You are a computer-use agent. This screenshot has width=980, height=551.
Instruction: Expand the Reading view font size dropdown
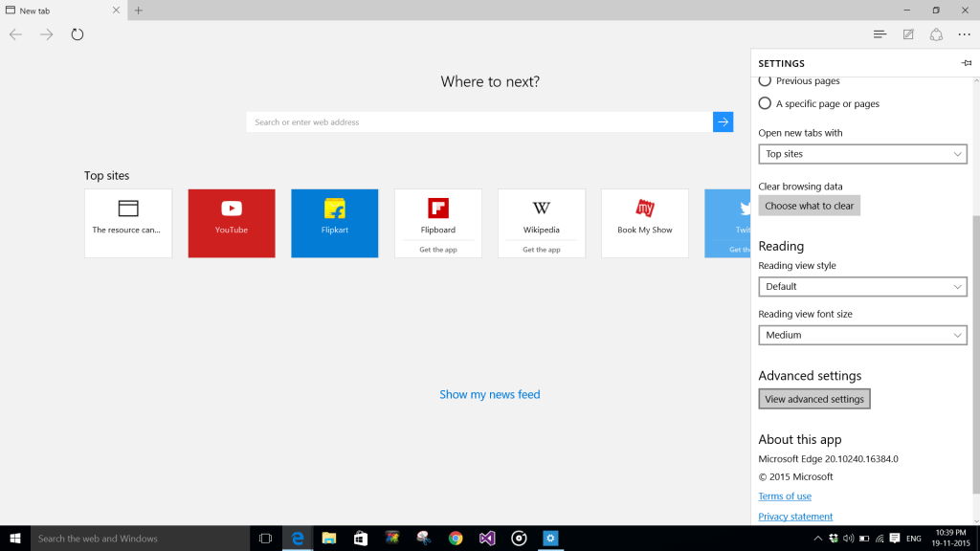click(x=862, y=335)
